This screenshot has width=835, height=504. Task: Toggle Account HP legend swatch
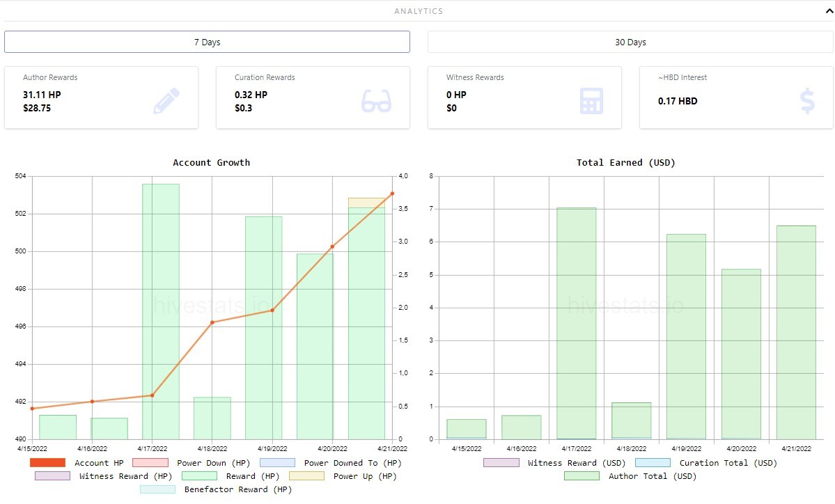47,463
